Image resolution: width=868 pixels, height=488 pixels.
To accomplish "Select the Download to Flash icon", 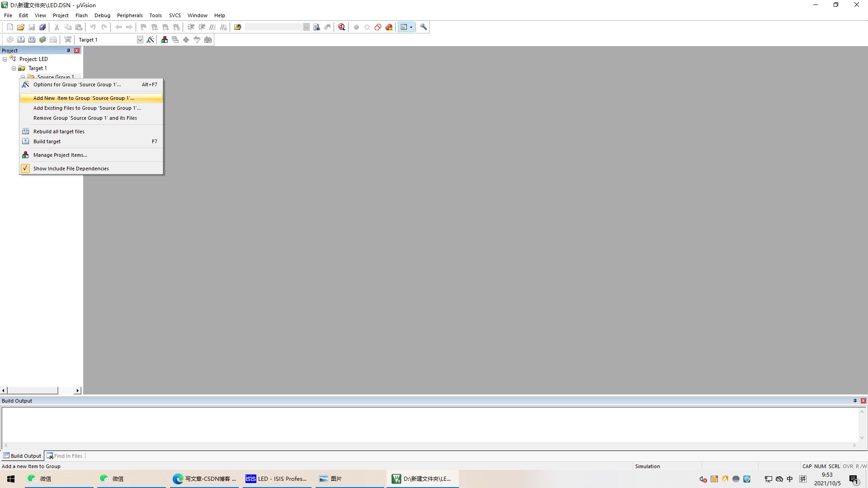I will click(67, 39).
